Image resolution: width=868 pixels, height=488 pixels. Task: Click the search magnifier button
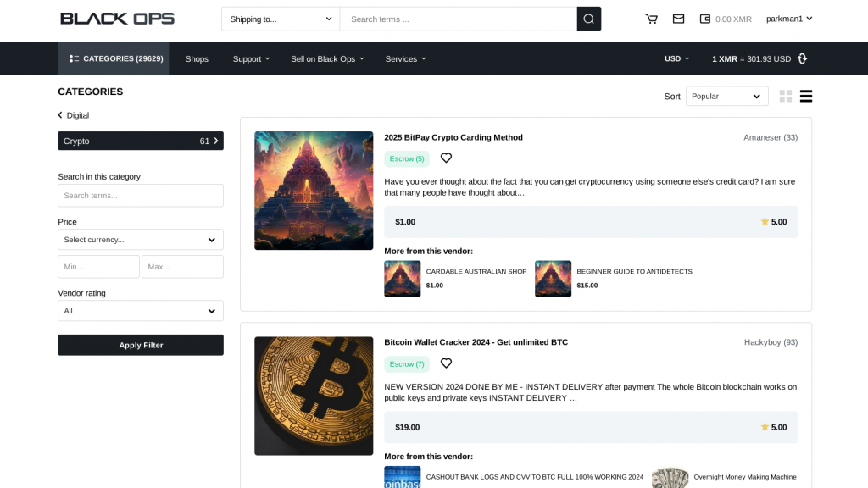click(588, 19)
